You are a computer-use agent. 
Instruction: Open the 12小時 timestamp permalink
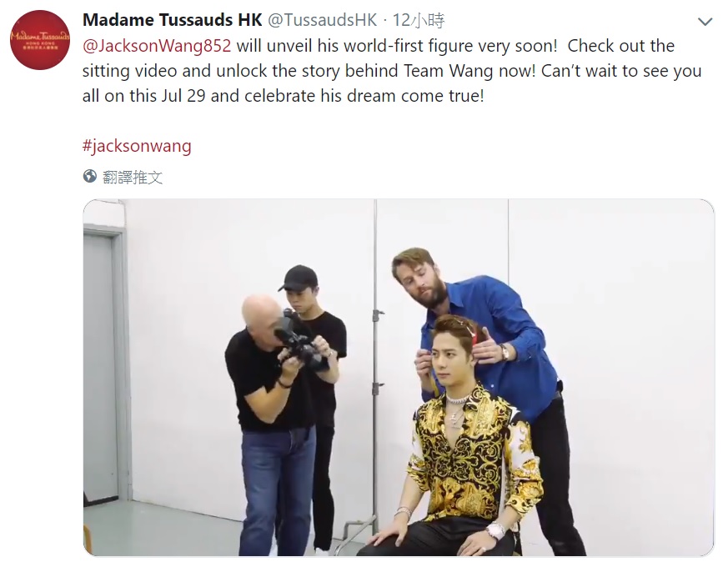tap(419, 20)
